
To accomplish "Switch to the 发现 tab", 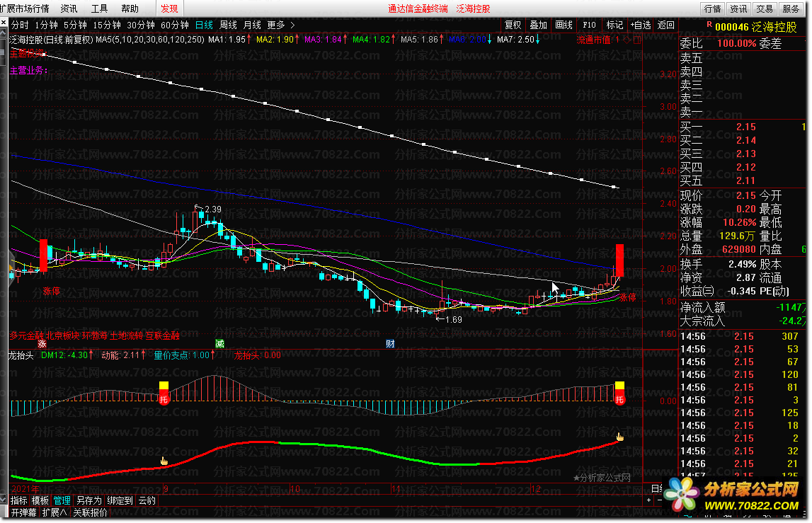I will tap(169, 8).
